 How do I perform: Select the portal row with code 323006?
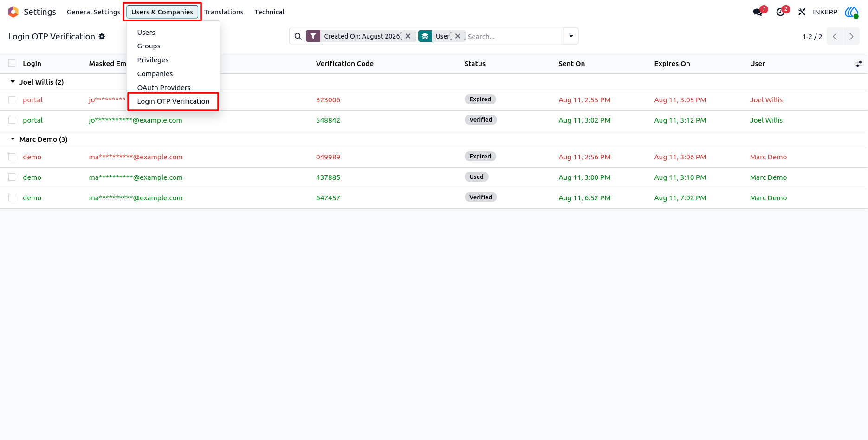[12, 99]
